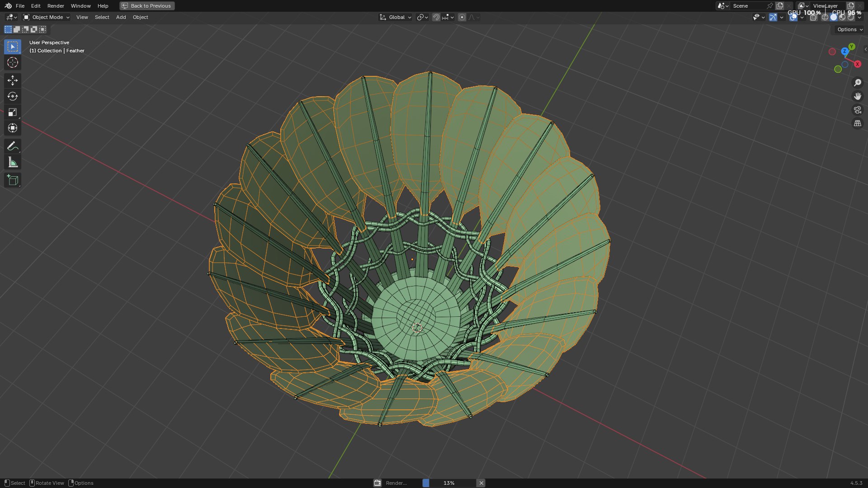This screenshot has height=488, width=868.
Task: Toggle the camera view icon
Action: 857,110
